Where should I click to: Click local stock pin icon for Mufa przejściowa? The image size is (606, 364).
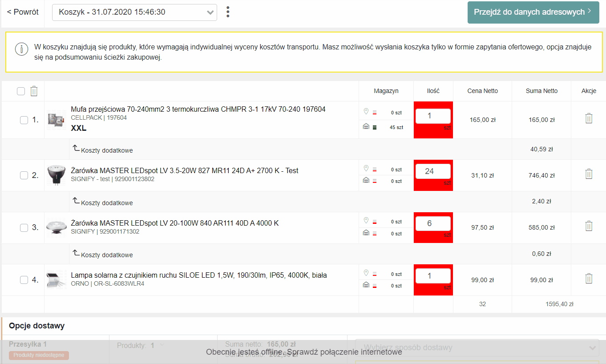[x=366, y=111]
